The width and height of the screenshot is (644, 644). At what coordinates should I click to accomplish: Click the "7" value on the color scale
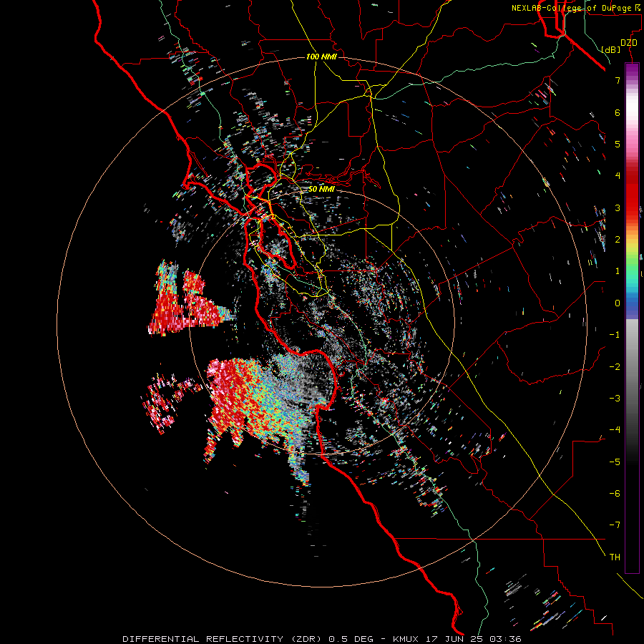618,80
